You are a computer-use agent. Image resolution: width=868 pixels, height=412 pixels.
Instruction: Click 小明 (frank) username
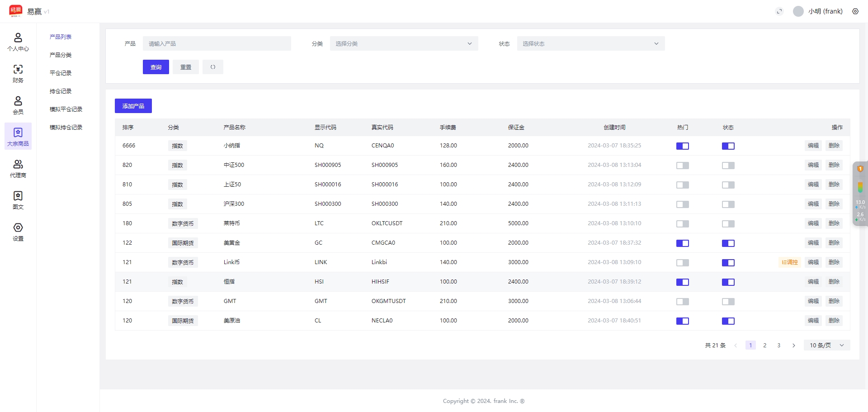826,11
